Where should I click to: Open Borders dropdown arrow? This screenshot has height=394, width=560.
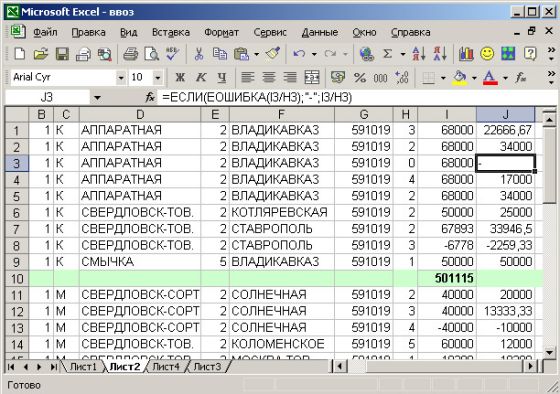pyautogui.click(x=443, y=78)
